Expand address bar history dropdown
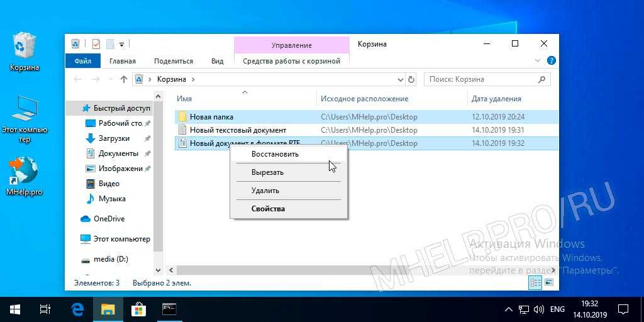 [x=400, y=80]
